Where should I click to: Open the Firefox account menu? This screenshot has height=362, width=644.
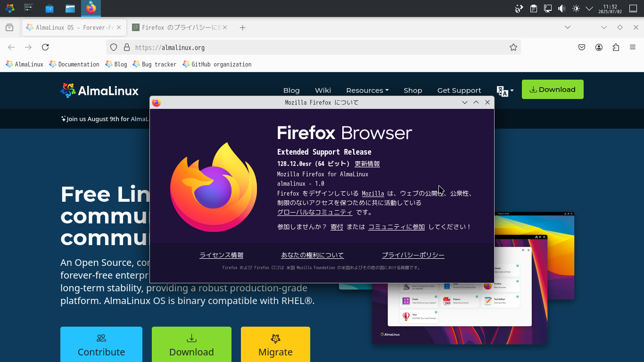pos(599,47)
